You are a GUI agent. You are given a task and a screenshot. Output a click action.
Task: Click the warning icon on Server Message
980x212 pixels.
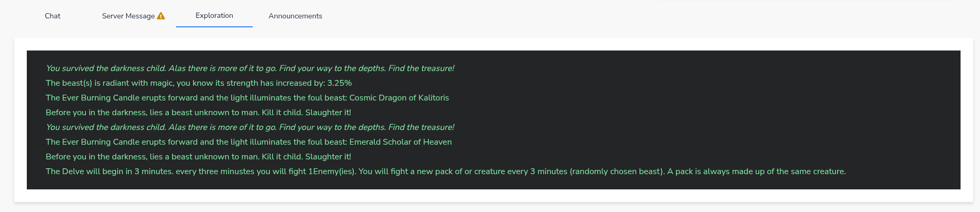tap(161, 16)
